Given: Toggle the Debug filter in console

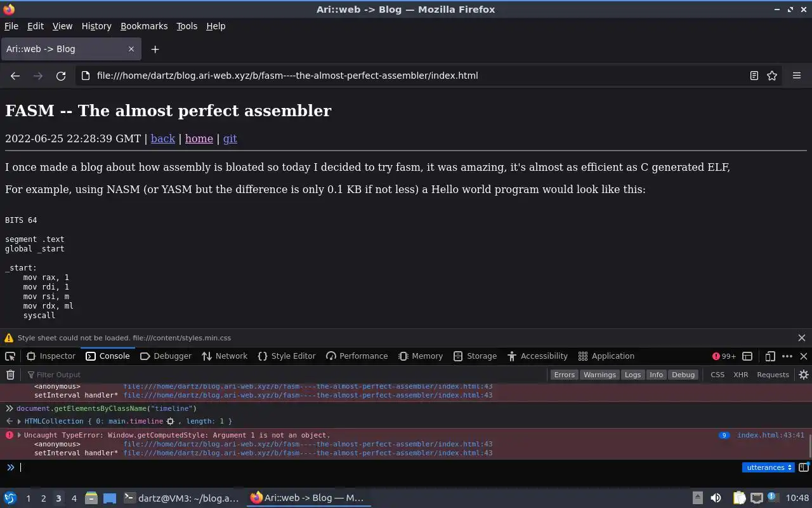Looking at the screenshot, I should click(x=683, y=375).
